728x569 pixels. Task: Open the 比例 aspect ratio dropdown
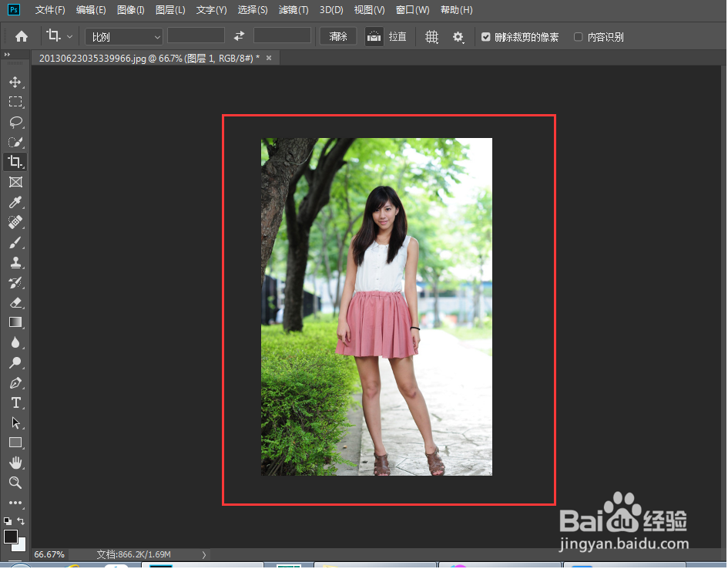124,37
